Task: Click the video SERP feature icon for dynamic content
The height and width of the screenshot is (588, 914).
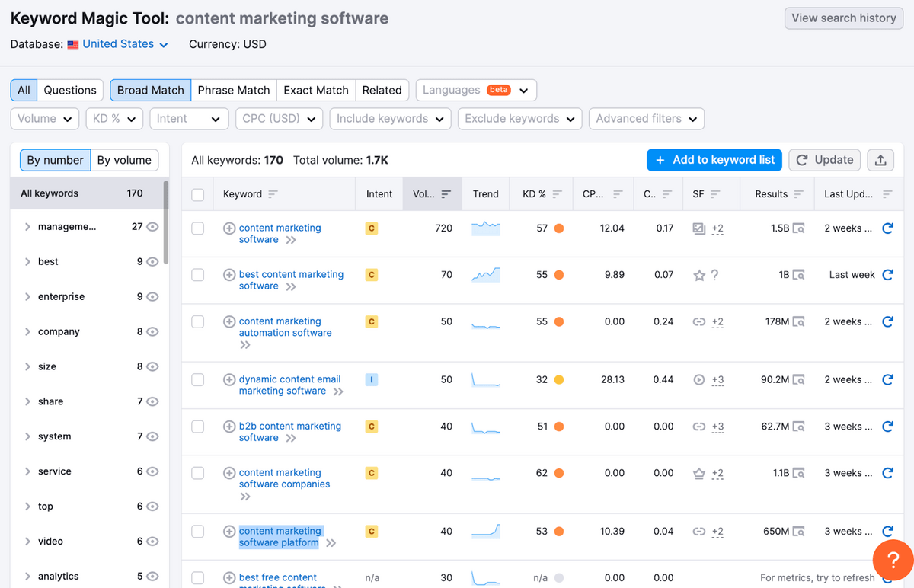Action: click(x=698, y=379)
